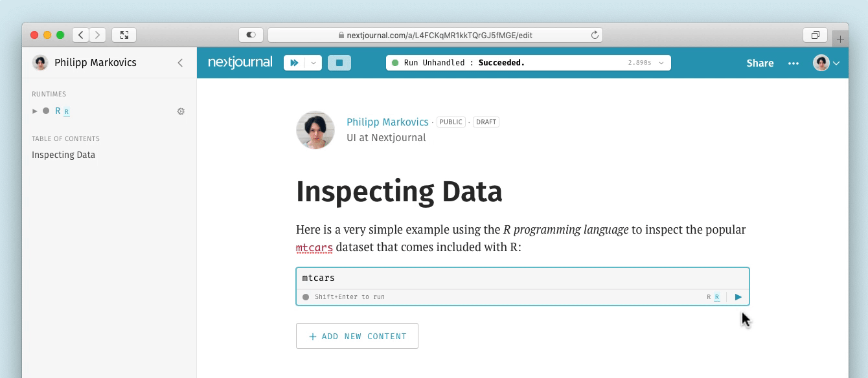Viewport: 868px width, 378px height.
Task: Run the code cell with the play button
Action: [738, 297]
